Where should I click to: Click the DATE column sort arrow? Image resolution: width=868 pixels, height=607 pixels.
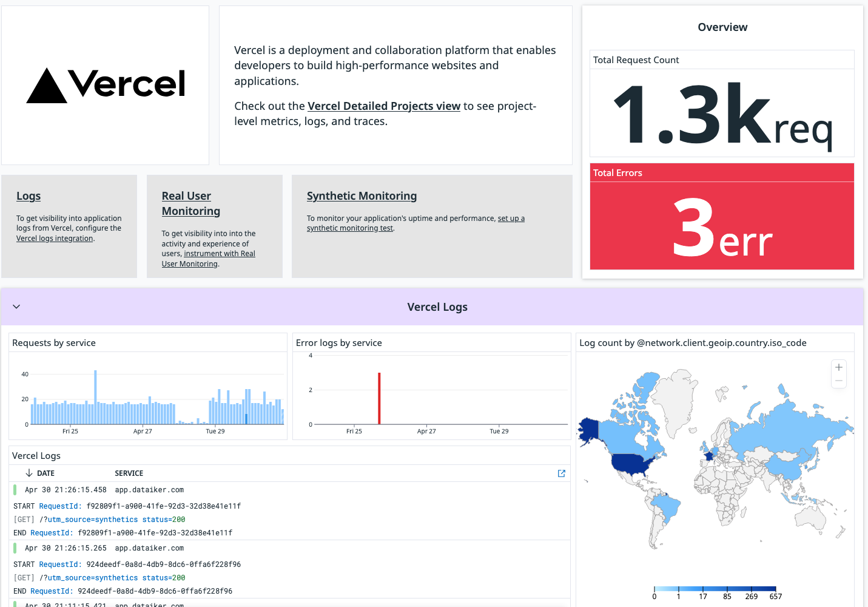coord(29,473)
